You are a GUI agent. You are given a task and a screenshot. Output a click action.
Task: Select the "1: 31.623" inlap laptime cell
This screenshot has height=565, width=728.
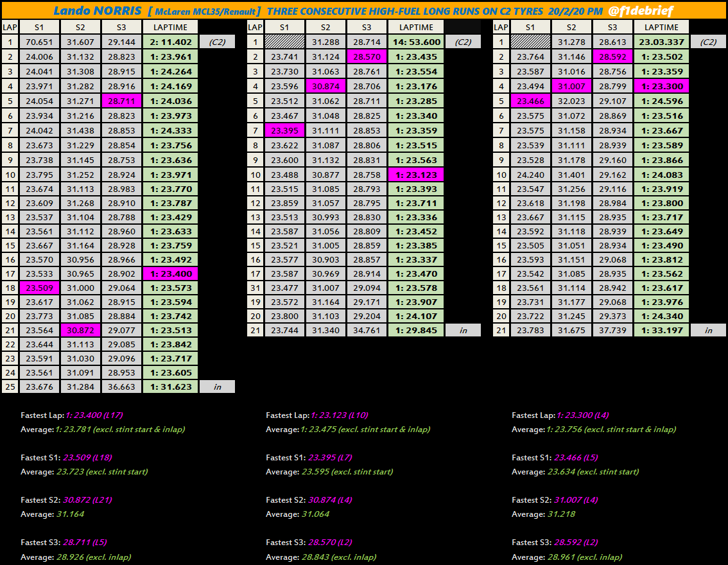(170, 387)
